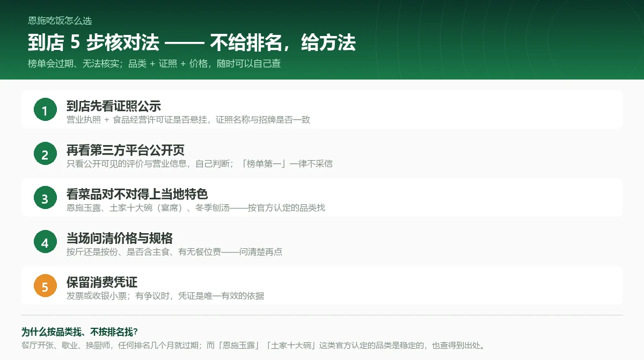Image resolution: width=644 pixels, height=360 pixels.
Task: Select the green number 4 badge
Action: (45, 242)
